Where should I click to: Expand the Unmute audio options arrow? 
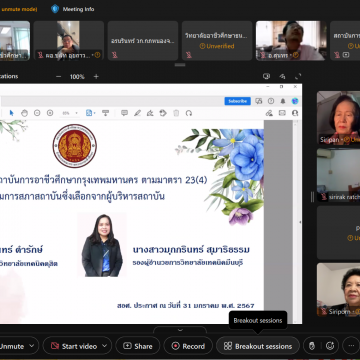click(32, 346)
